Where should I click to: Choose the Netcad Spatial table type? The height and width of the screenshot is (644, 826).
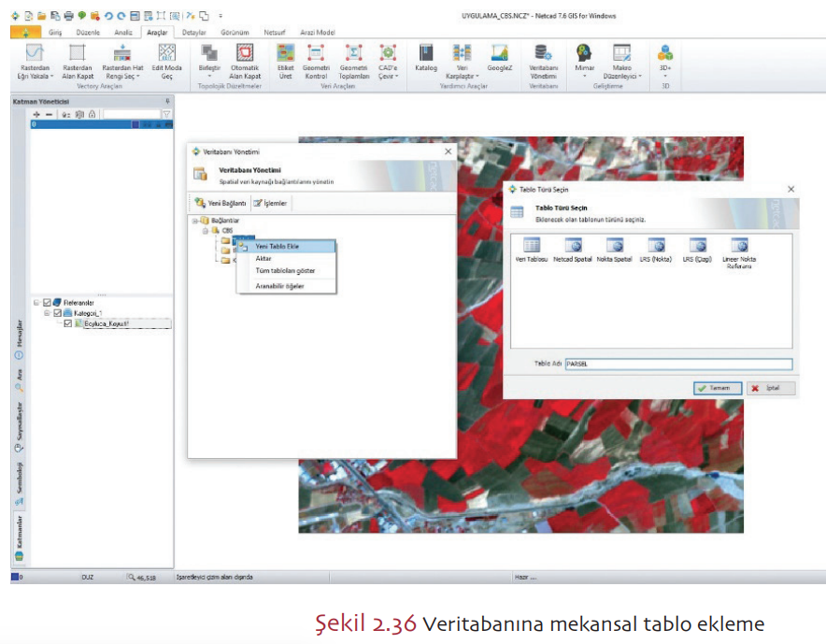(x=573, y=249)
